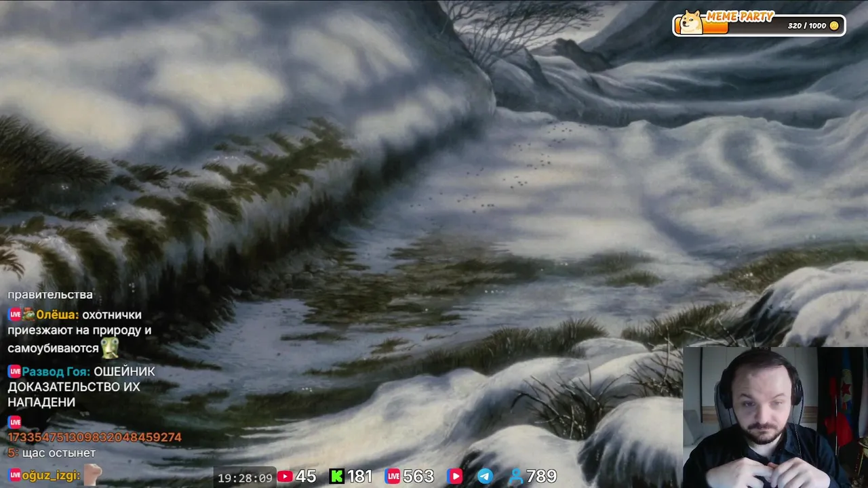Click the YouTube icon beside 45
Image resolution: width=868 pixels, height=488 pixels.
point(285,476)
